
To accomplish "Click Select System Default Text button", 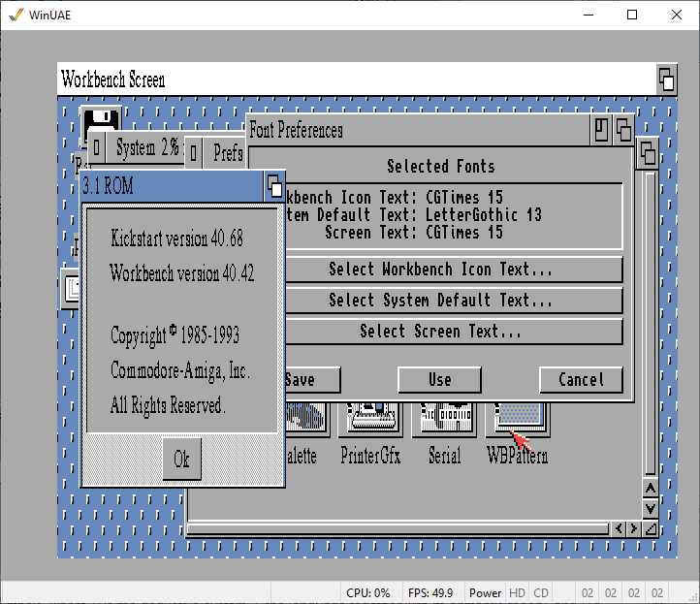I will tap(454, 300).
